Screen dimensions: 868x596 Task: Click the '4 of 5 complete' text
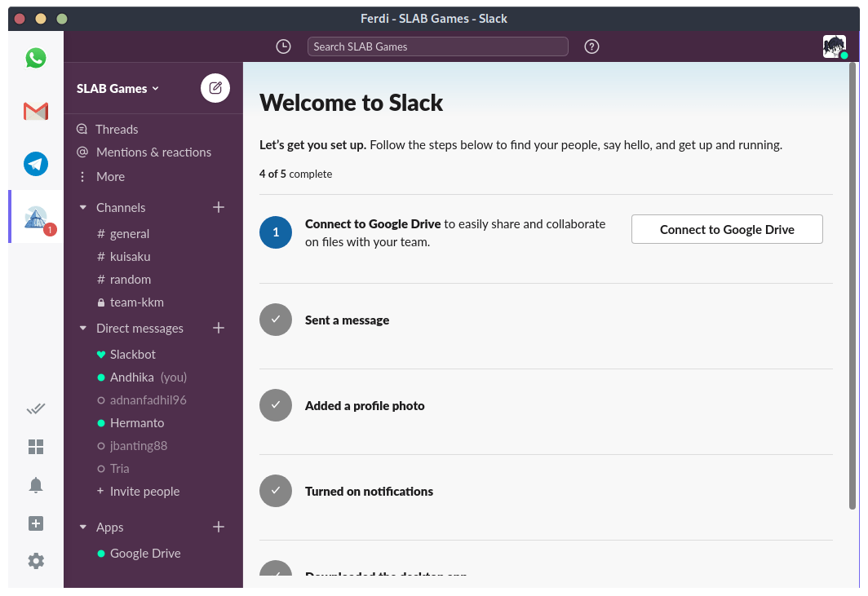coord(295,174)
